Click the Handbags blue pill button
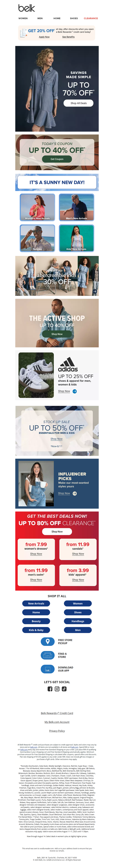Image resolution: width=114 pixels, height=868 pixels. pyautogui.click(x=78, y=621)
